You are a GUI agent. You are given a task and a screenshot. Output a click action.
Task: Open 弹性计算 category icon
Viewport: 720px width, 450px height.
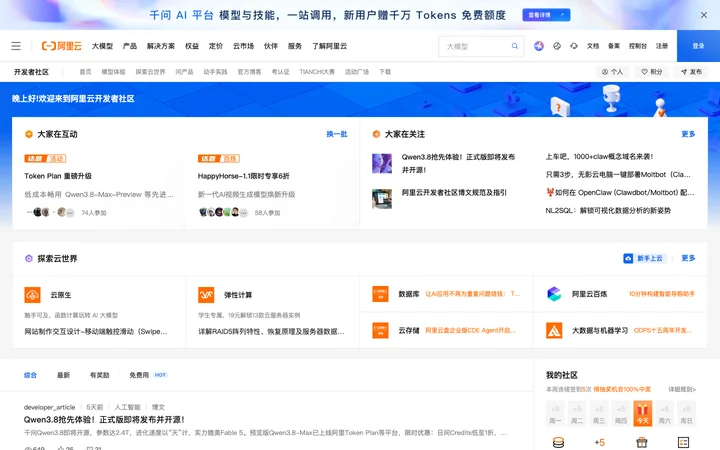click(x=206, y=295)
